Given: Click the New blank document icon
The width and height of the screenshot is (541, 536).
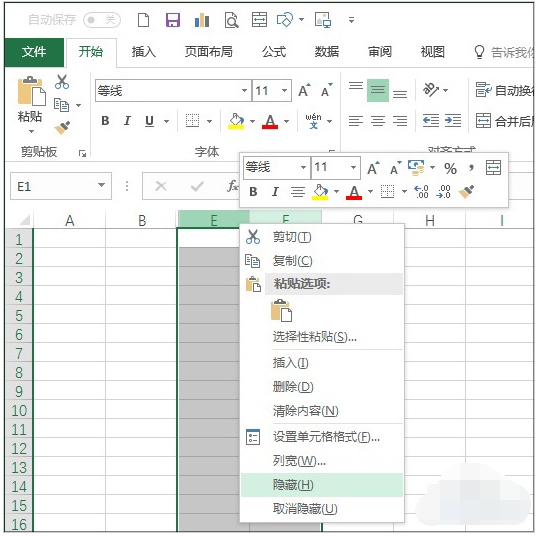Looking at the screenshot, I should [x=144, y=20].
